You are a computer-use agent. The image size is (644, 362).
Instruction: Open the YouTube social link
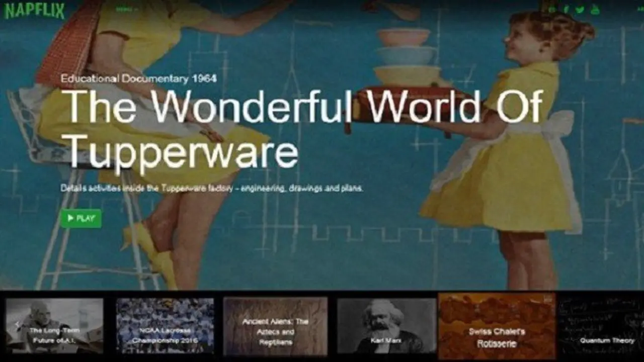pos(595,10)
